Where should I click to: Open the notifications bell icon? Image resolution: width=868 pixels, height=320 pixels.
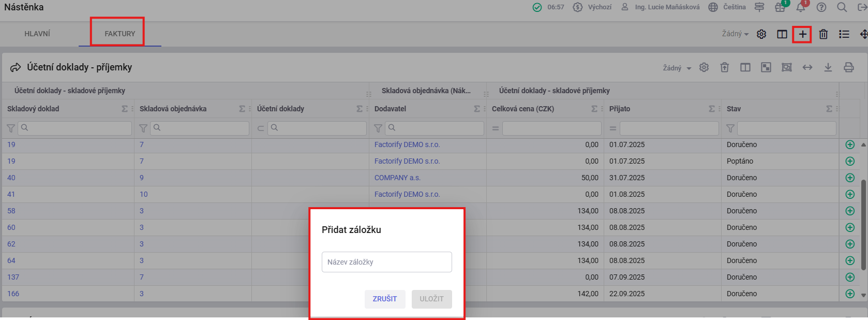800,7
